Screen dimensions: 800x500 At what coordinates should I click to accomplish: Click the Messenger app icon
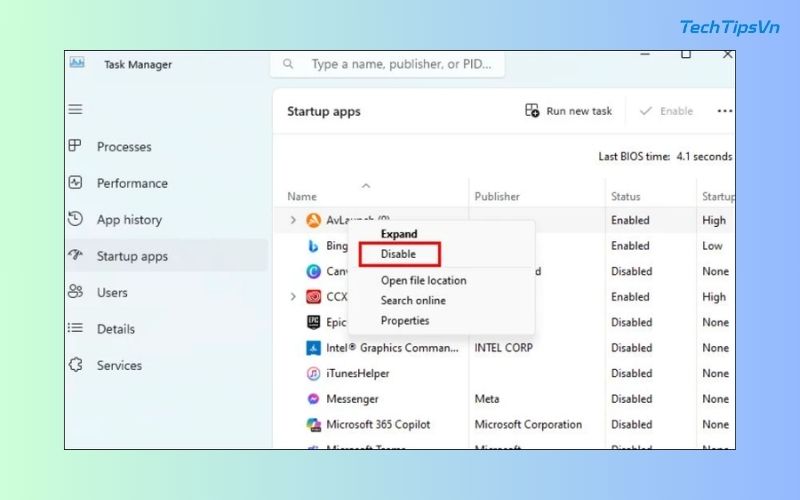(313, 399)
